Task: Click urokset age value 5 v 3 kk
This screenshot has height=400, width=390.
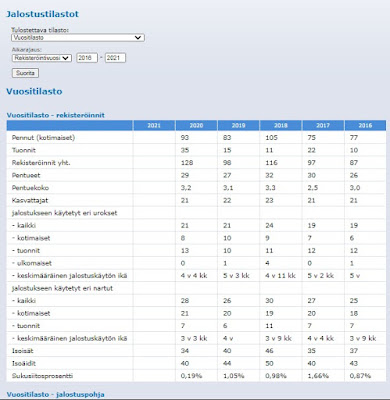Action: tap(236, 276)
